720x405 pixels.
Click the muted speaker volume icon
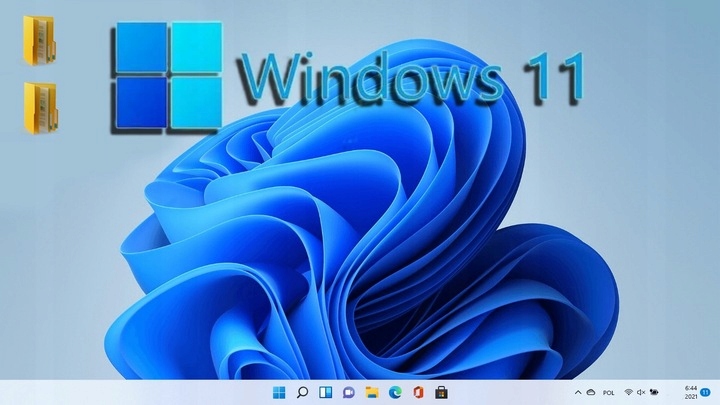coord(641,392)
